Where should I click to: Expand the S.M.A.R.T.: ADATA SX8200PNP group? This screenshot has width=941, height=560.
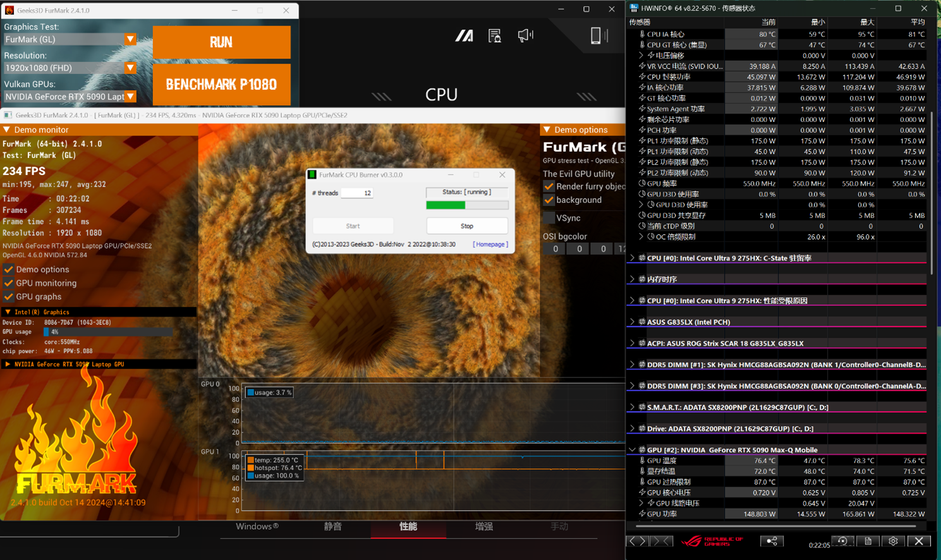point(632,407)
